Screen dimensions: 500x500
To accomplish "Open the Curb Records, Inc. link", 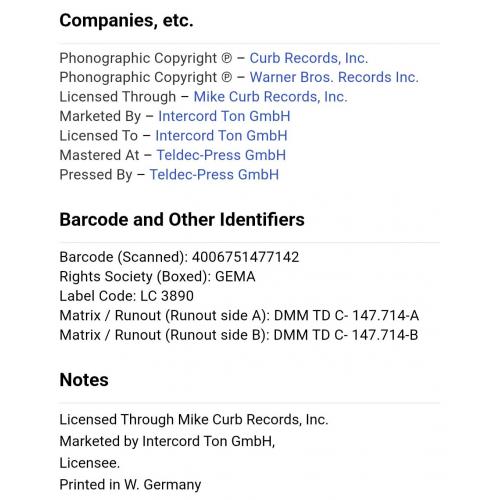I will [309, 58].
